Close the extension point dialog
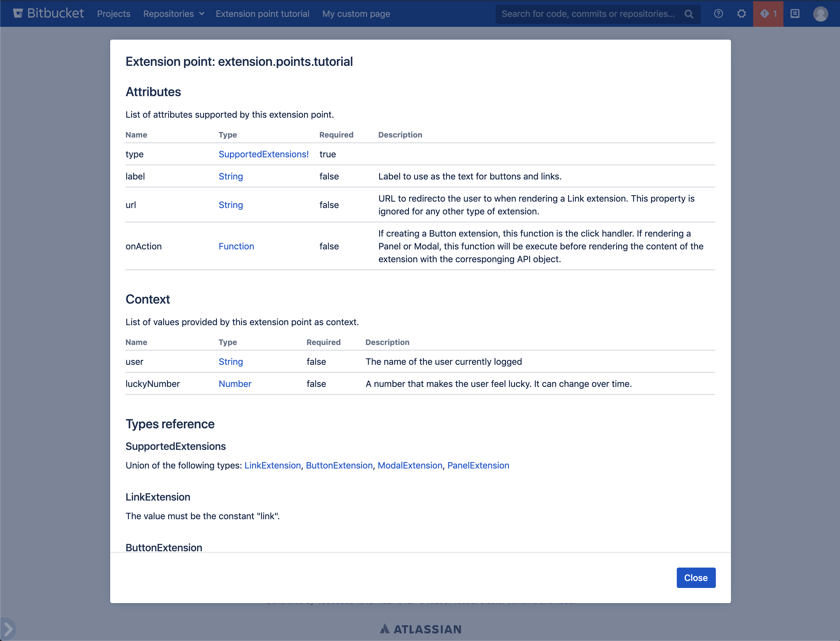The height and width of the screenshot is (641, 840). pyautogui.click(x=696, y=578)
